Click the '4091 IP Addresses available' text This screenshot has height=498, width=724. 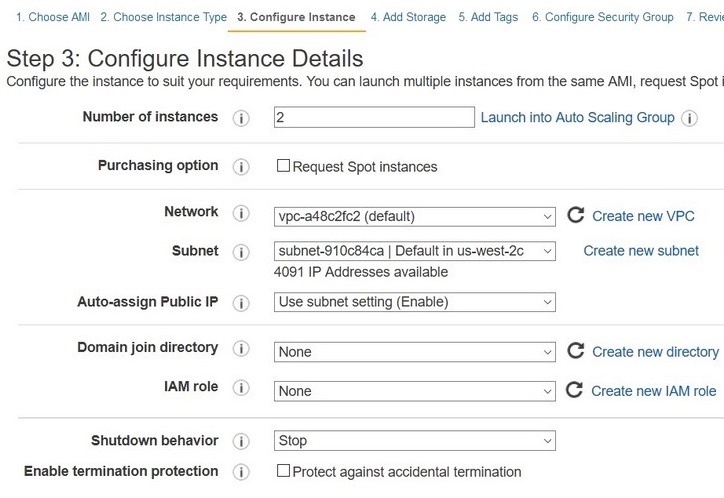[361, 272]
